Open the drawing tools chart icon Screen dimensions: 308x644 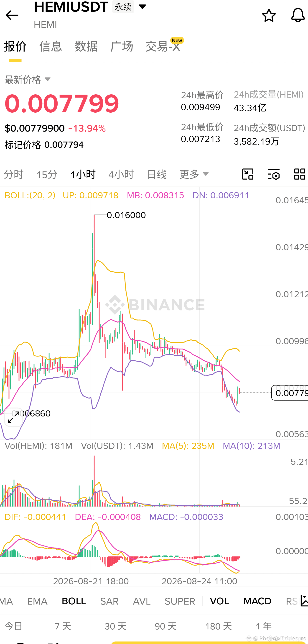coord(248,174)
